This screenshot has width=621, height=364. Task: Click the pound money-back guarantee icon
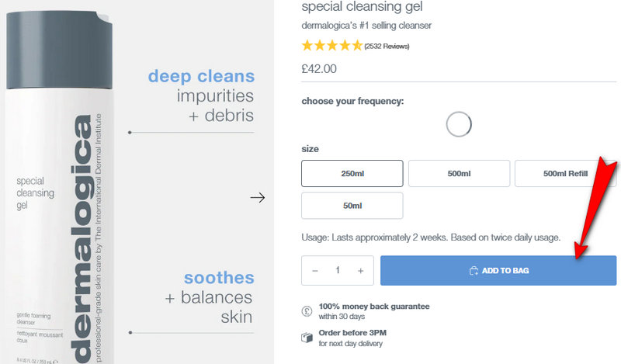click(x=307, y=312)
